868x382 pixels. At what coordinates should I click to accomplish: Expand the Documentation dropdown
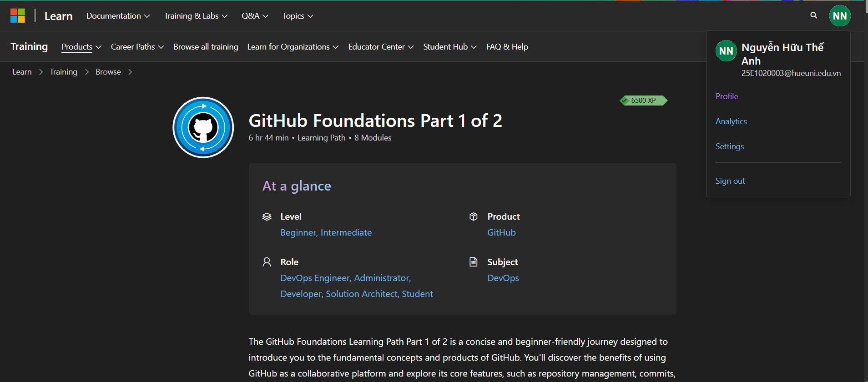click(118, 16)
